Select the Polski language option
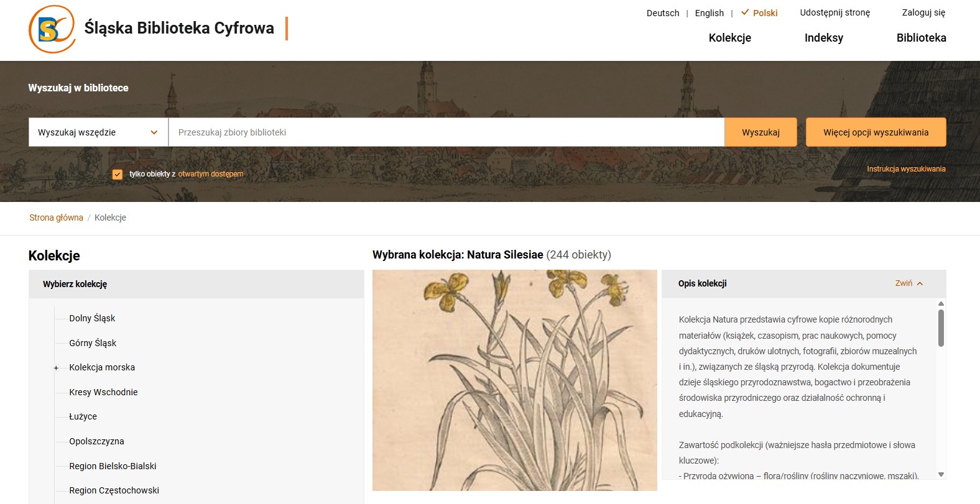This screenshot has height=504, width=980. [x=759, y=13]
